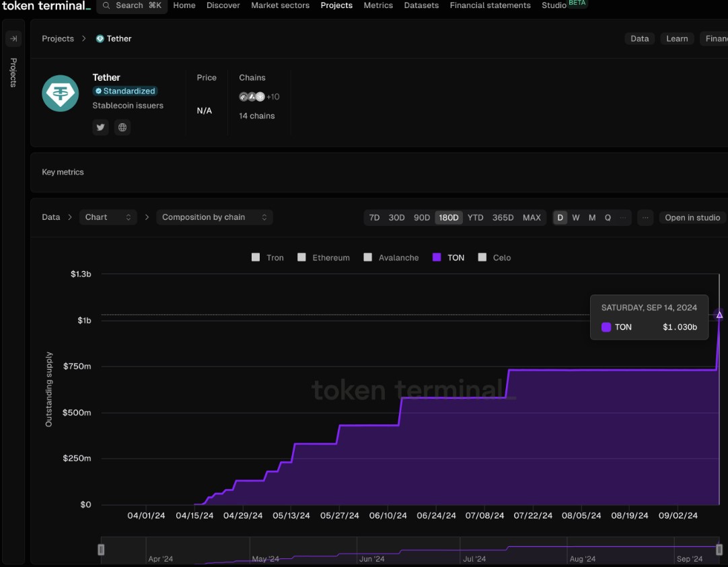Viewport: 728px width, 567px height.
Task: Open the Projects nav item
Action: click(x=336, y=5)
